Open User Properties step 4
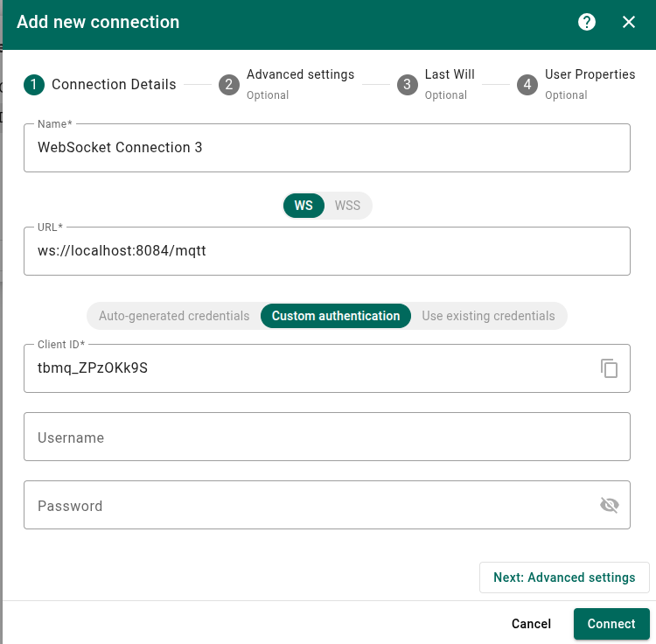This screenshot has height=644, width=656. (x=577, y=84)
